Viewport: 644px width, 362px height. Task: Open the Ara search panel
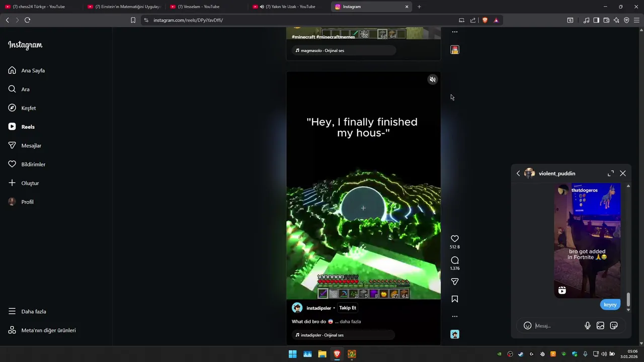(x=19, y=89)
